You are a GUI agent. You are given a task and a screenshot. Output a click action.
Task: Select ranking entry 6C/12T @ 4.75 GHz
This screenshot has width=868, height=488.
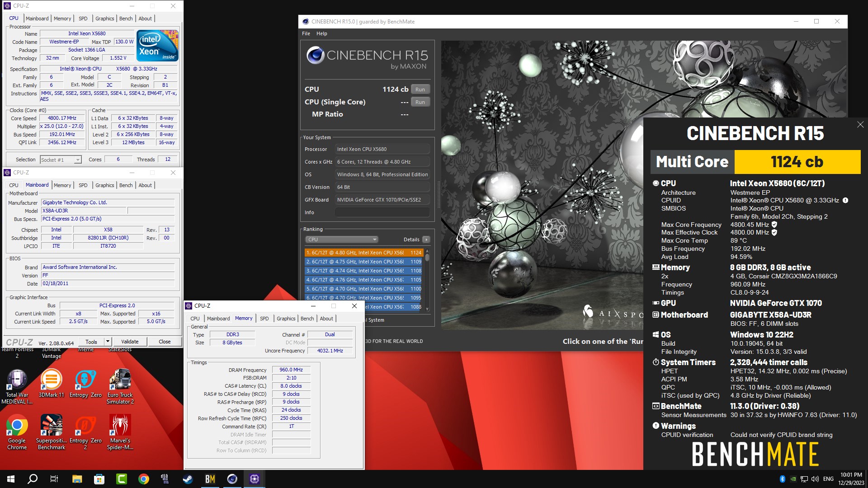point(363,262)
